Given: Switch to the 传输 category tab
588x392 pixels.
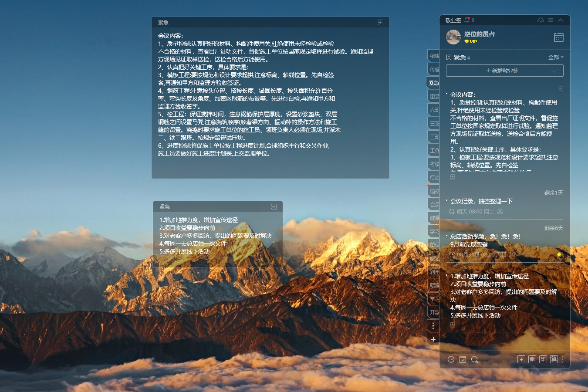Looking at the screenshot, I should tap(434, 69).
